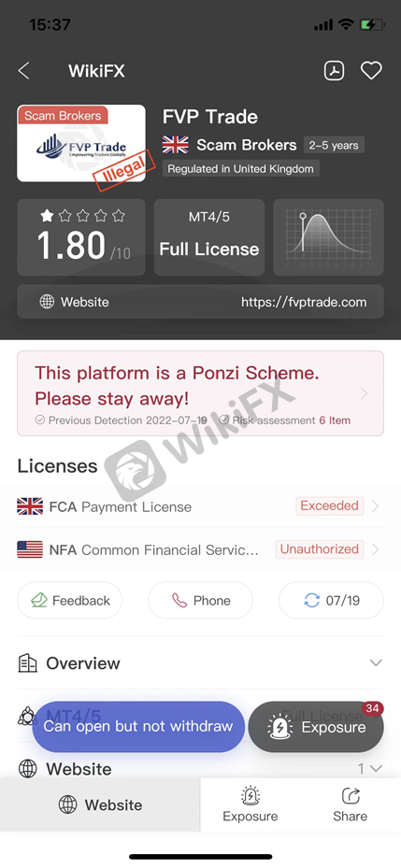Open the Ponzi Scheme warning banner
Viewport: 401px width, 868px height.
coord(200,393)
